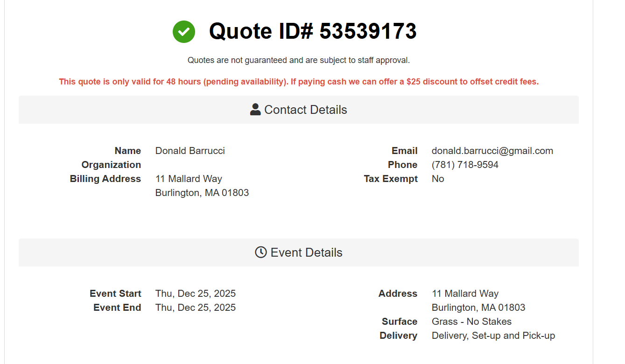Click the event Address street line
This screenshot has height=364, width=625.
[x=465, y=294]
